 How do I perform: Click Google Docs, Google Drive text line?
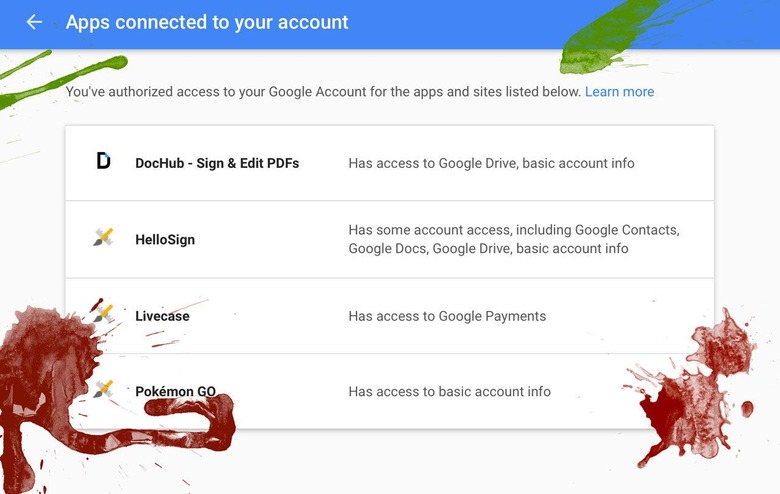click(x=488, y=248)
